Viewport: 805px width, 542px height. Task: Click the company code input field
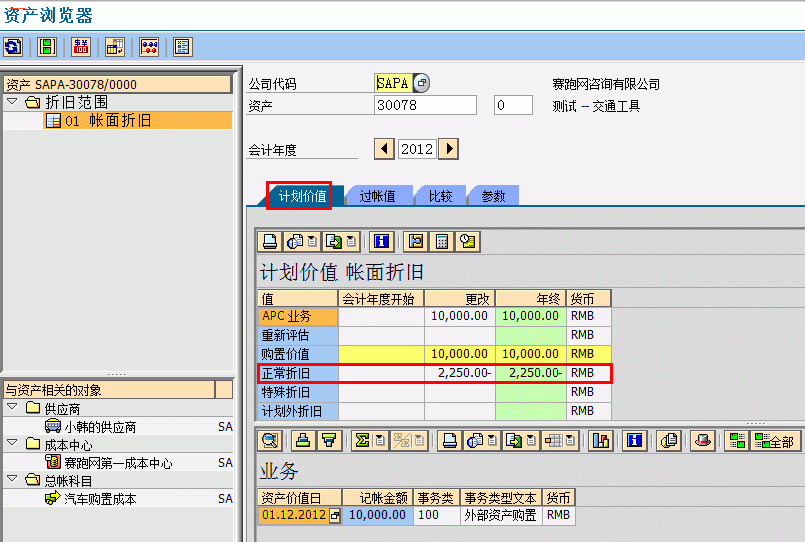click(393, 83)
